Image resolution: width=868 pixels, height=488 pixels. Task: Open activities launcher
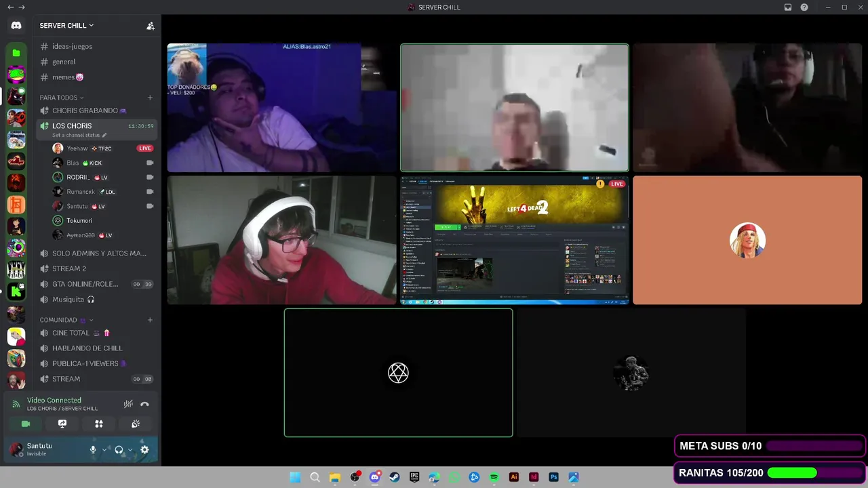[99, 424]
